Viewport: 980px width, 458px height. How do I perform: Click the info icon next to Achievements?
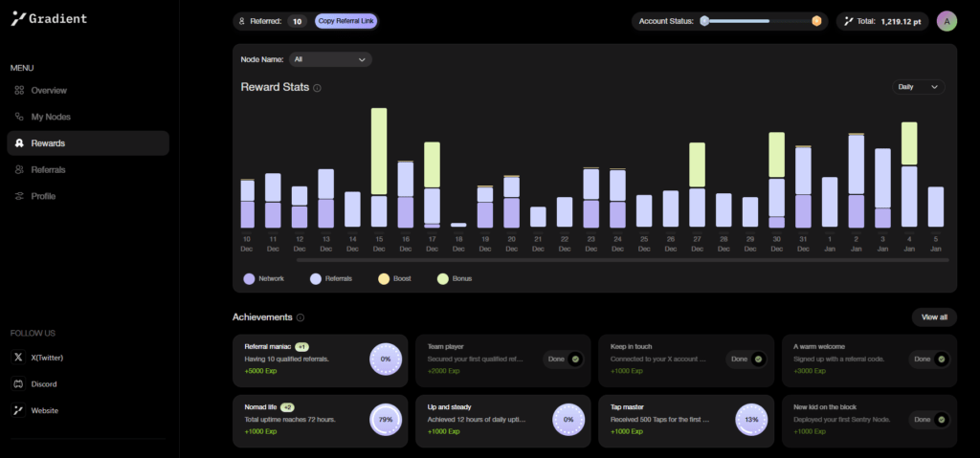[x=301, y=317]
